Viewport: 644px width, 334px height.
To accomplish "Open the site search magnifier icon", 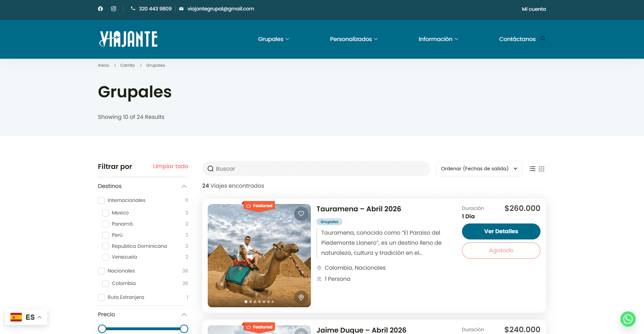I will pyautogui.click(x=543, y=39).
